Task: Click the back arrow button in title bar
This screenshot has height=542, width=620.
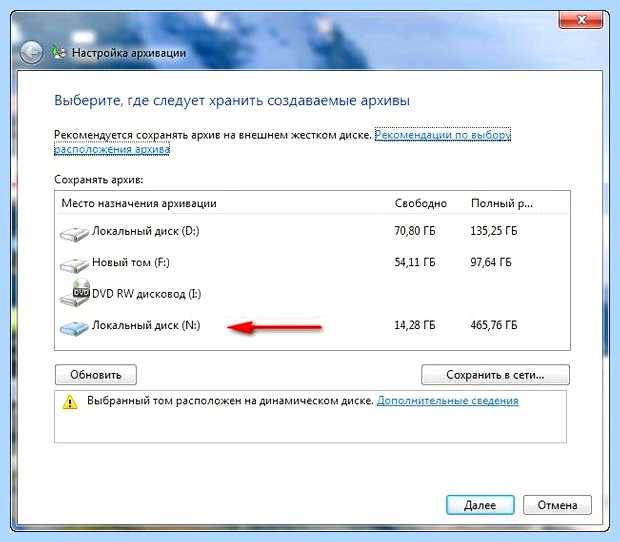Action: coord(31,53)
